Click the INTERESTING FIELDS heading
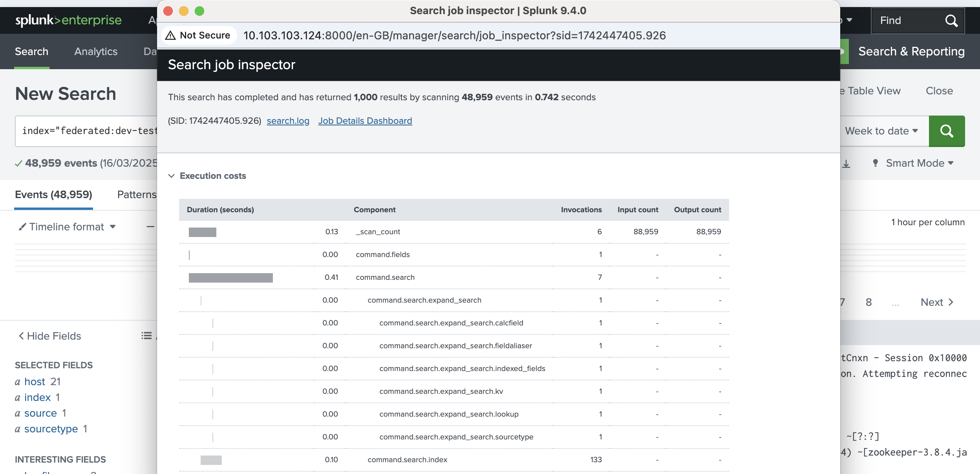Image resolution: width=980 pixels, height=474 pixels. [60, 459]
